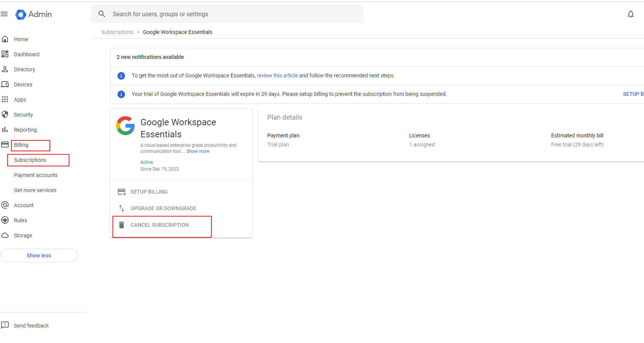Open the Reporting section
The height and width of the screenshot is (343, 644).
[x=25, y=130]
